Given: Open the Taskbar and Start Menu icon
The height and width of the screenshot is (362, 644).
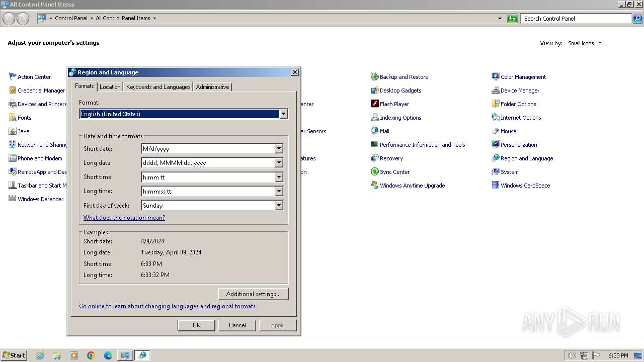Looking at the screenshot, I should (x=13, y=186).
